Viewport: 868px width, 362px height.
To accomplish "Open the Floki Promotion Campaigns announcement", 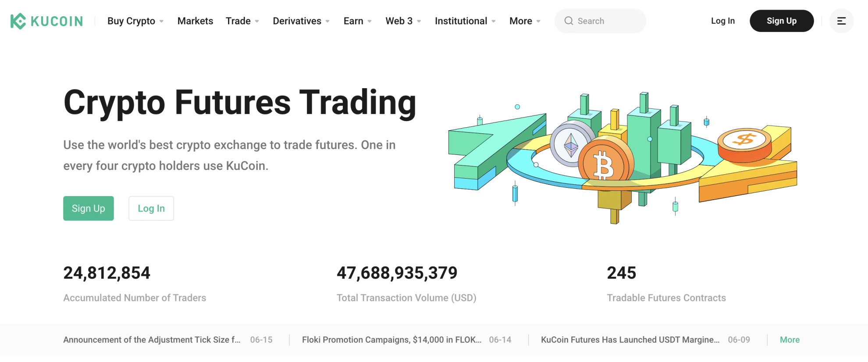I will pos(390,340).
